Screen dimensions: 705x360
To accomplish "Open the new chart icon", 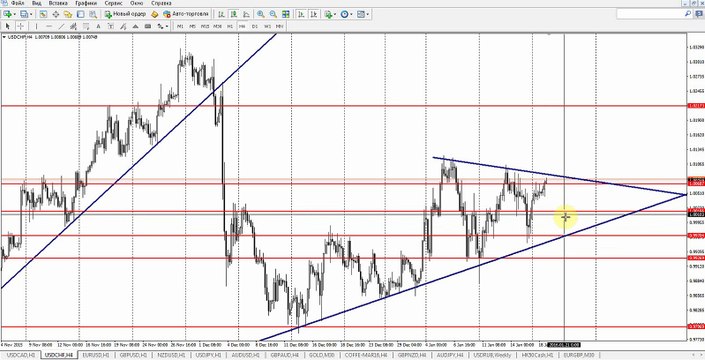I will tap(7, 14).
